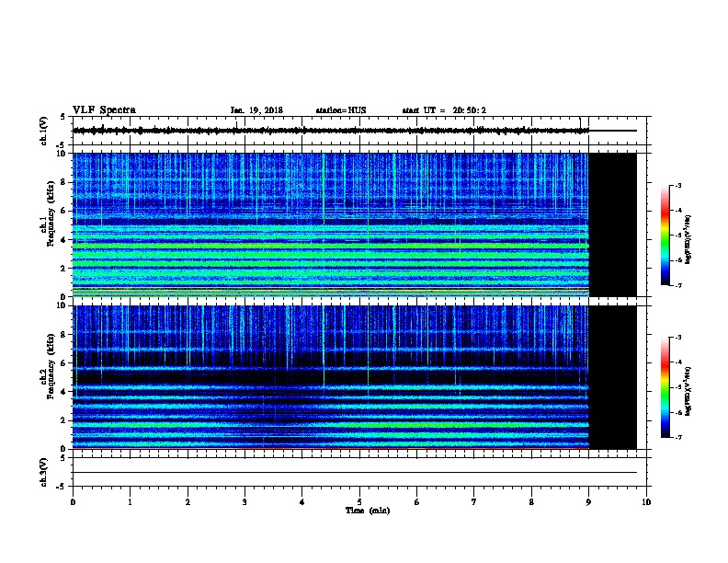This screenshot has width=728, height=563.
Task: Click the date text "Jan. 19, 2018"
Action: [256, 110]
